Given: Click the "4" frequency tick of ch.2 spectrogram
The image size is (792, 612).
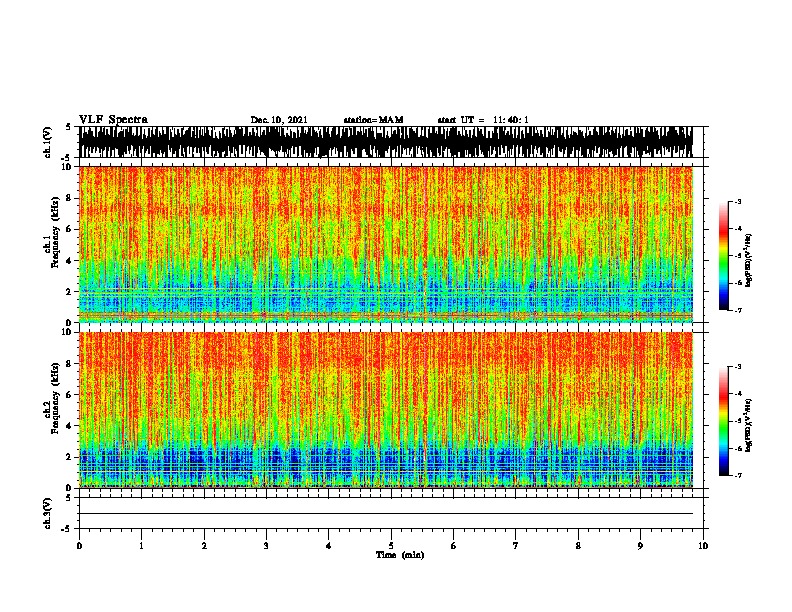Looking at the screenshot, I should tap(69, 426).
